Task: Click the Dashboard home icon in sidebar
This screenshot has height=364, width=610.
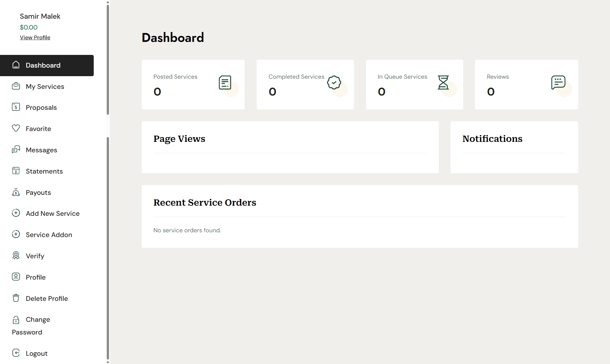Action: (x=16, y=65)
